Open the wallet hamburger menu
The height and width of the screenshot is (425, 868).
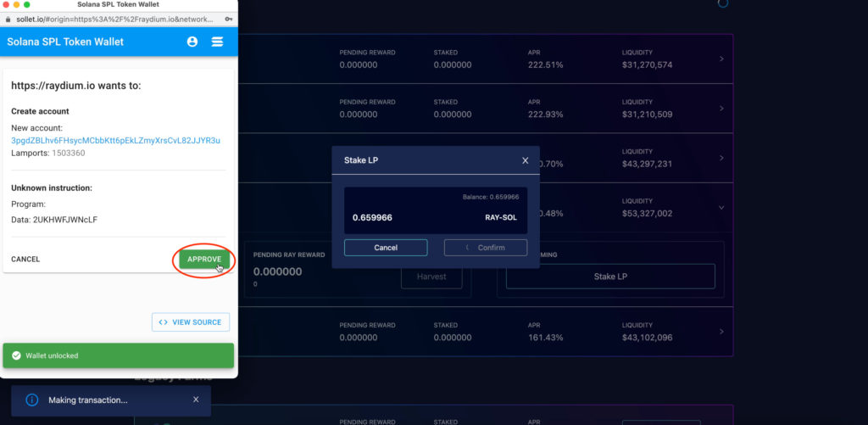(x=218, y=42)
